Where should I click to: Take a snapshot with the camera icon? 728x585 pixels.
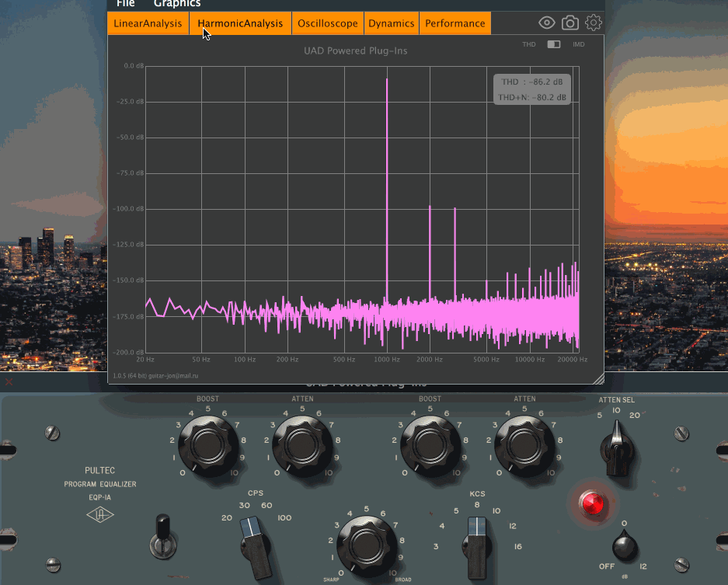coord(570,23)
